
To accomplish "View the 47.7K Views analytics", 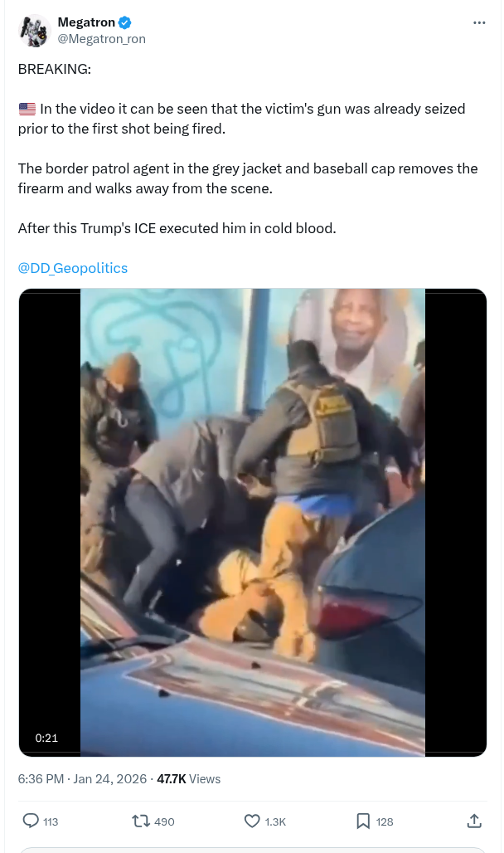I will pos(189,779).
